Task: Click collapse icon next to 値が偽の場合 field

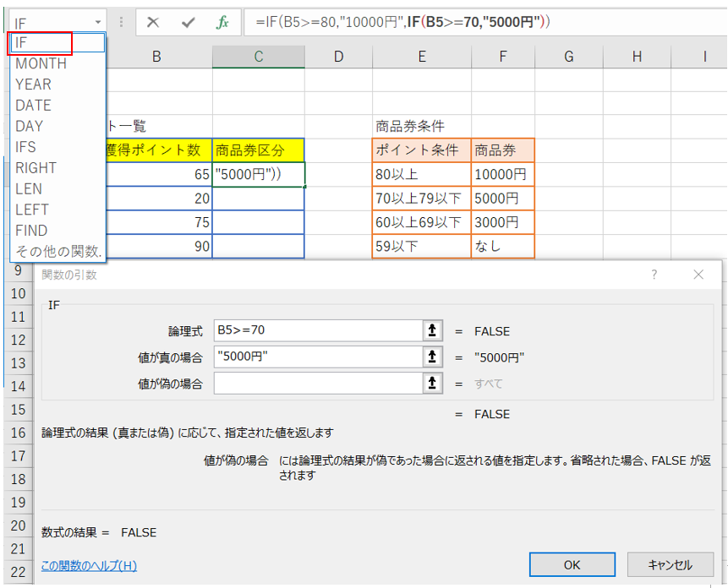Action: [432, 384]
